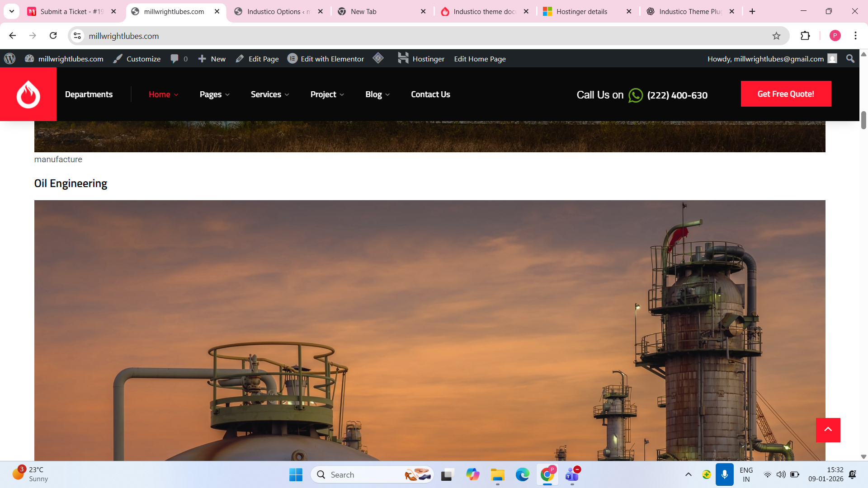Open the Hostinger admin bar item
Viewport: 868px width, 488px height.
click(x=421, y=59)
